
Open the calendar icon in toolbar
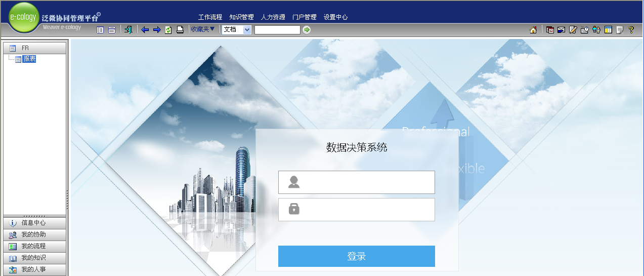tap(550, 30)
